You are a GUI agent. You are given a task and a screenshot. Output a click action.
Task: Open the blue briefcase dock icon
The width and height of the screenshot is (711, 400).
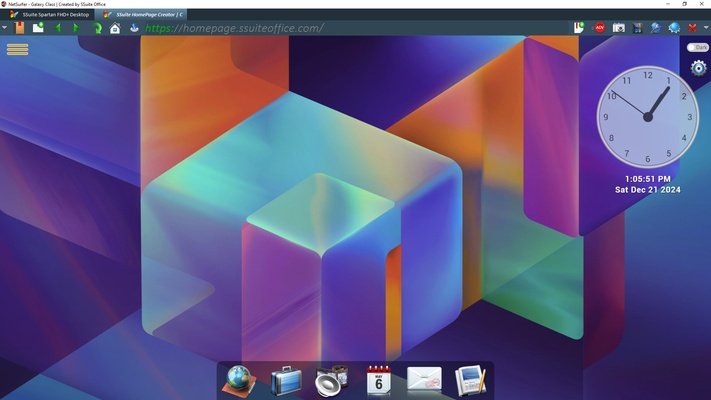point(286,381)
